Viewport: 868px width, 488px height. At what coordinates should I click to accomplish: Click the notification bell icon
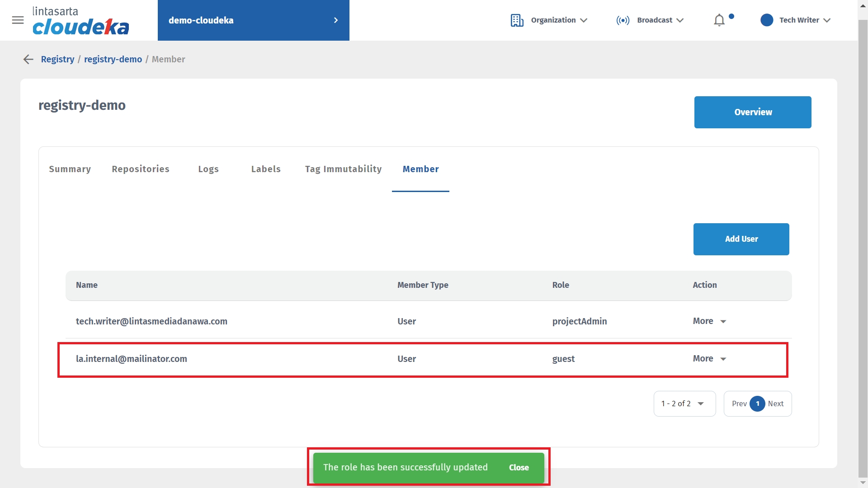click(719, 20)
